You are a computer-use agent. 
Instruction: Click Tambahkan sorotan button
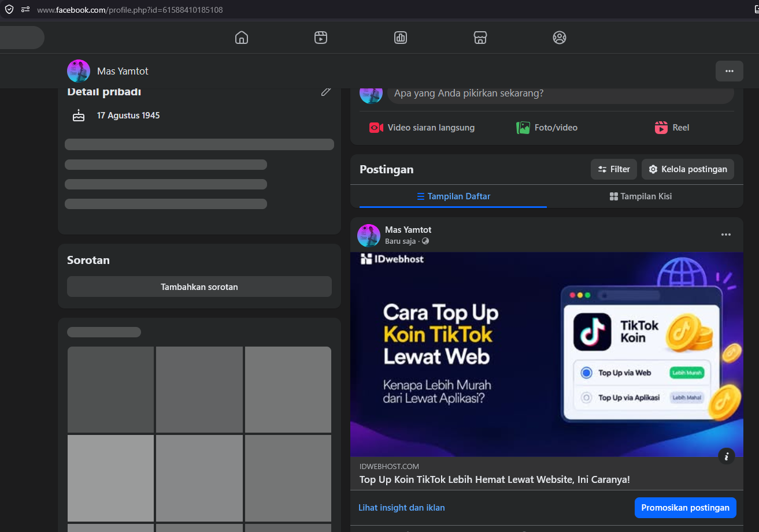199,287
